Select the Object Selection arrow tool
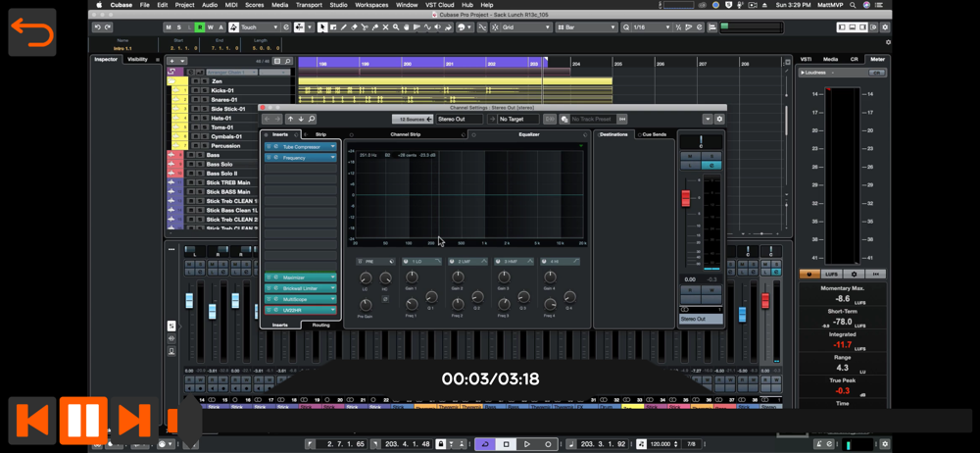 (x=323, y=26)
